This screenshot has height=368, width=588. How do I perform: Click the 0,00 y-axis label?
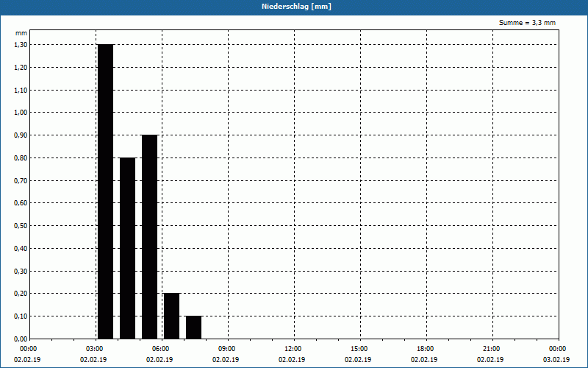tap(21, 339)
